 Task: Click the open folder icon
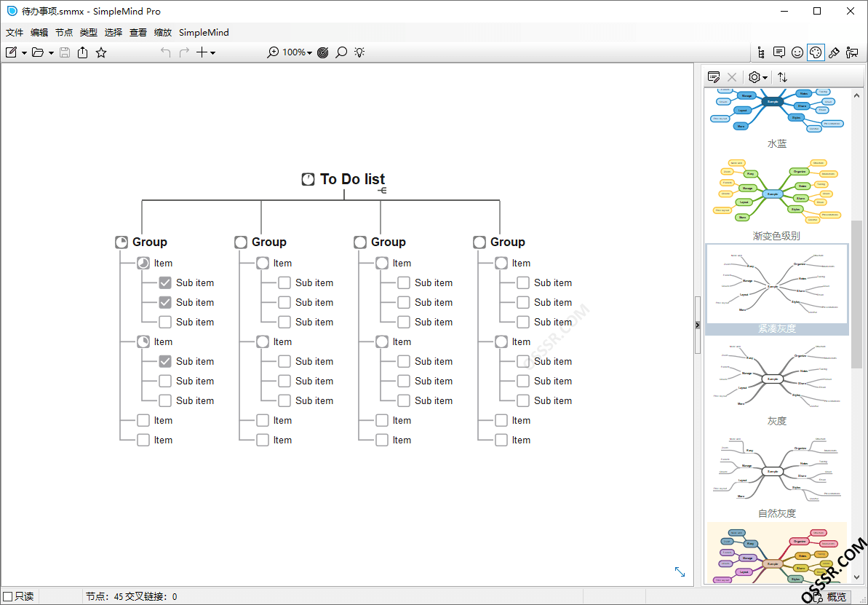click(38, 52)
